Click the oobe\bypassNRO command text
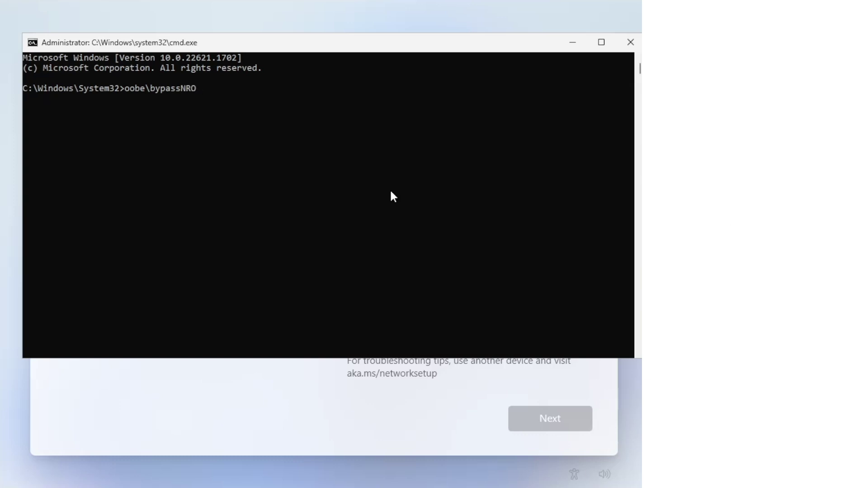This screenshot has width=868, height=488. (160, 89)
